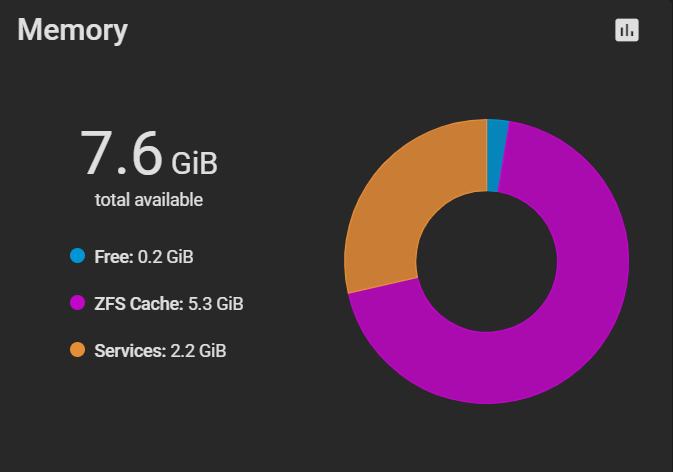Screen dimensions: 673x472
Task: Select the bold 'ZFS Cache:' legend label
Action: pyautogui.click(x=139, y=304)
